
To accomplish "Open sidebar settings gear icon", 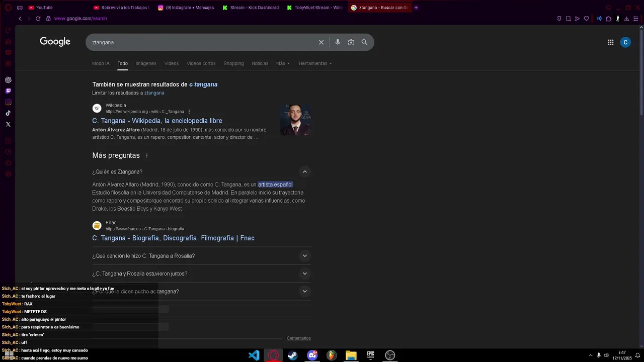I will coord(8,173).
